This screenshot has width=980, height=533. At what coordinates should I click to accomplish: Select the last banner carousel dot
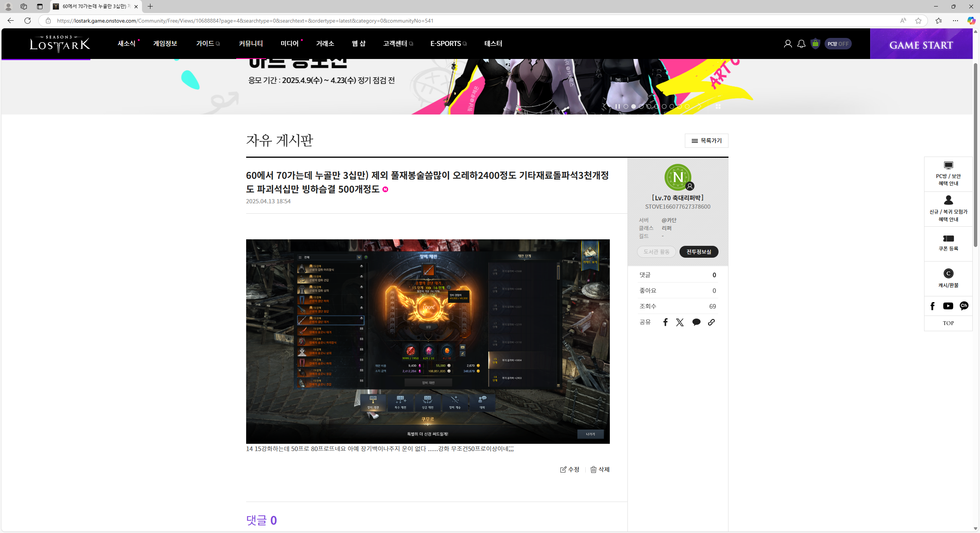(687, 106)
